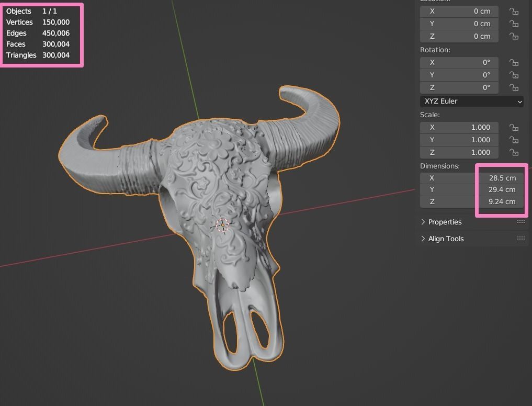Click the Edges 450,006 statistic
The image size is (532, 406).
pos(38,33)
